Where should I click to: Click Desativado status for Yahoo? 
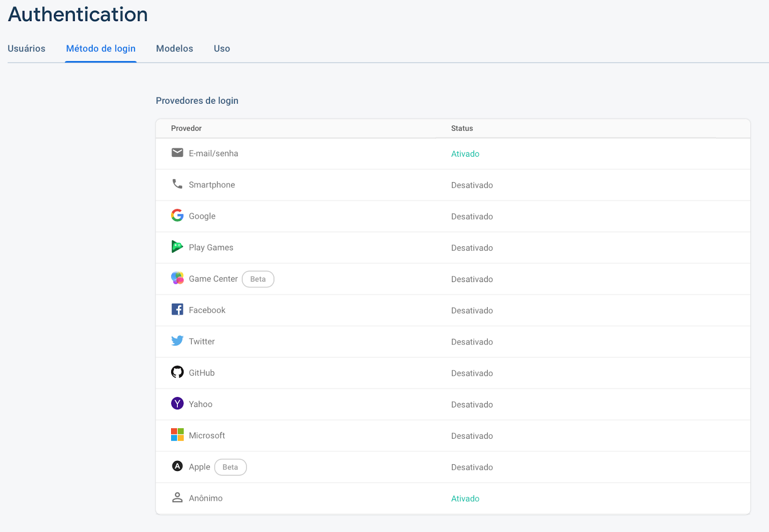pos(472,405)
